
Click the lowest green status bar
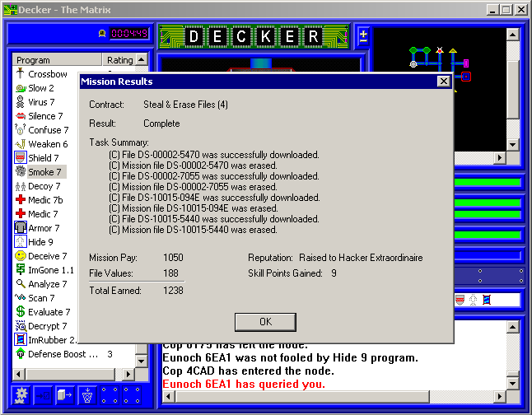click(488, 235)
